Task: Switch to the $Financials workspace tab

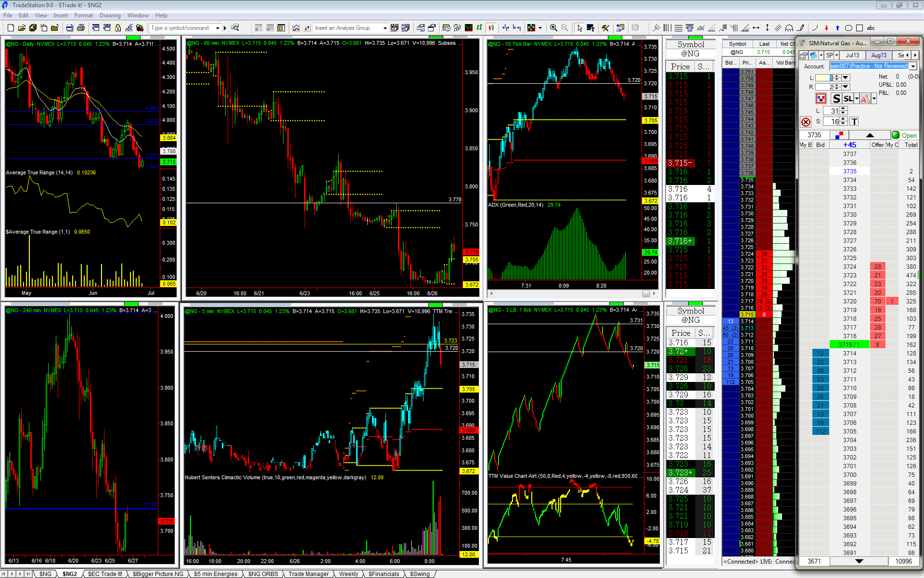Action: point(384,574)
